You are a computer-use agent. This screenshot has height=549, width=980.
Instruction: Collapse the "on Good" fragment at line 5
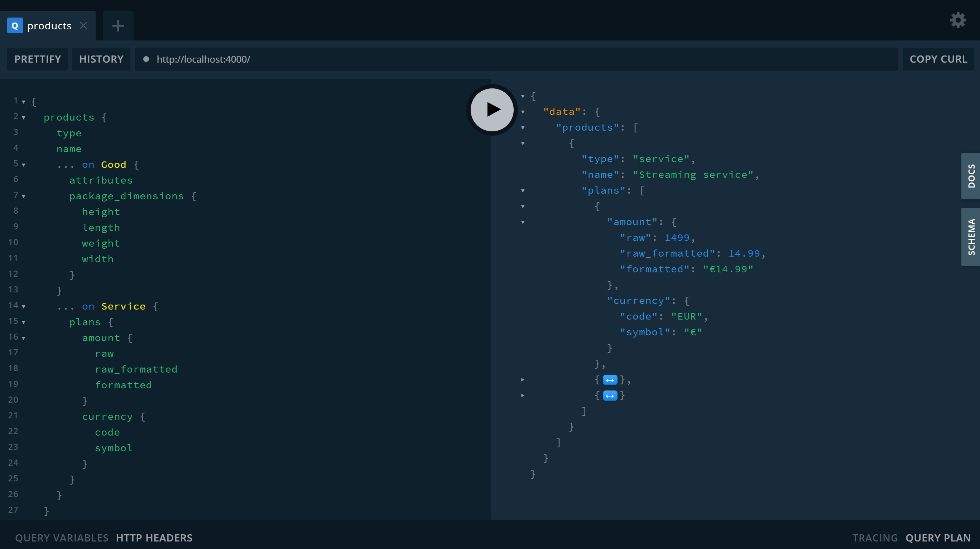[x=24, y=165]
